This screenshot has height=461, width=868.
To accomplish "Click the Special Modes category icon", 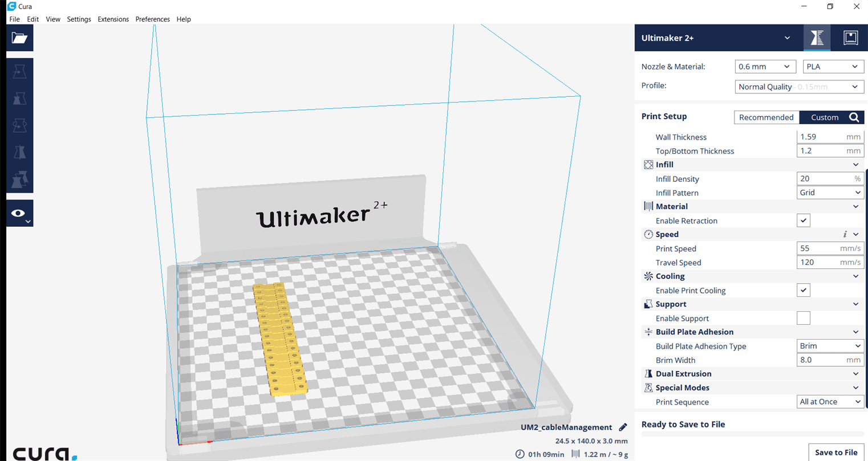I will pyautogui.click(x=648, y=387).
